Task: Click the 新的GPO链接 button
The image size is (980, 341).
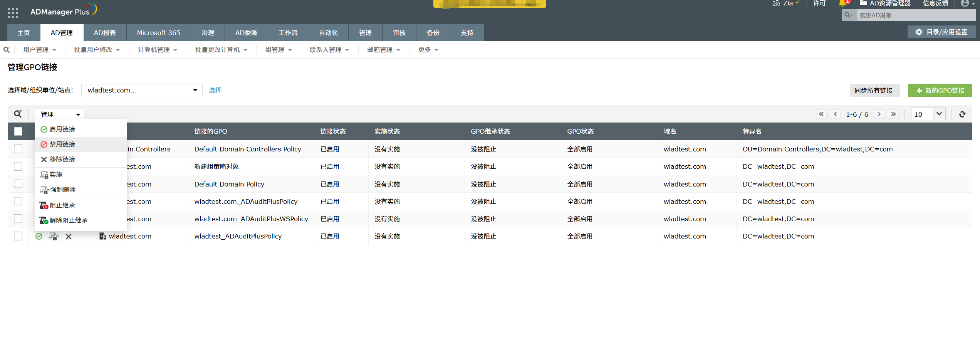Action: click(x=940, y=91)
